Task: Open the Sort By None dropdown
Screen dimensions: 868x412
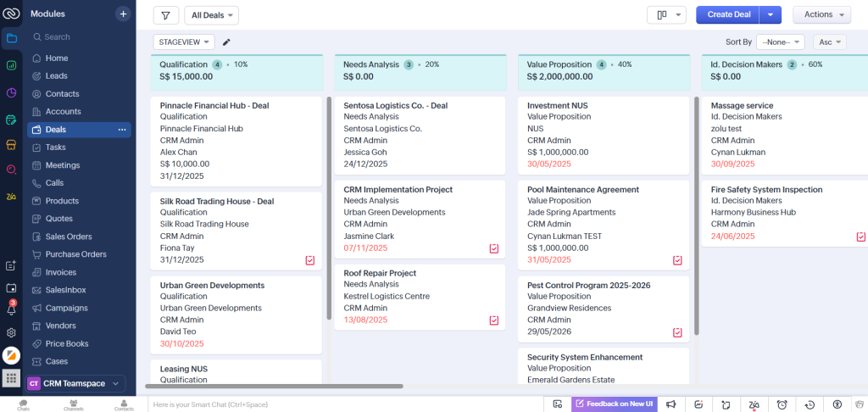Action: [781, 42]
